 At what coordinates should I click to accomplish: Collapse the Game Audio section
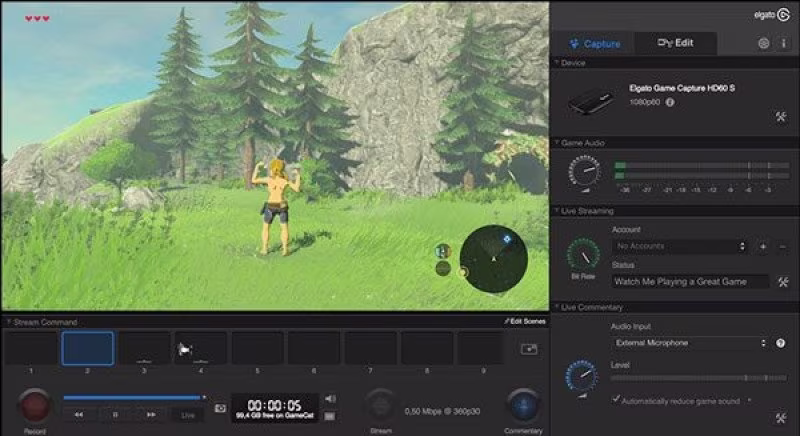point(557,142)
